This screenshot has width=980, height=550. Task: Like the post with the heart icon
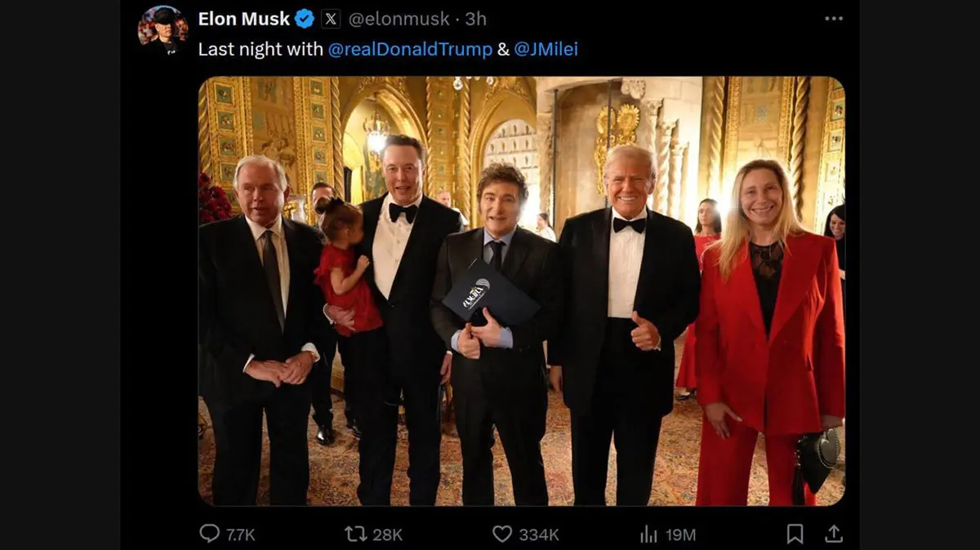point(502,534)
